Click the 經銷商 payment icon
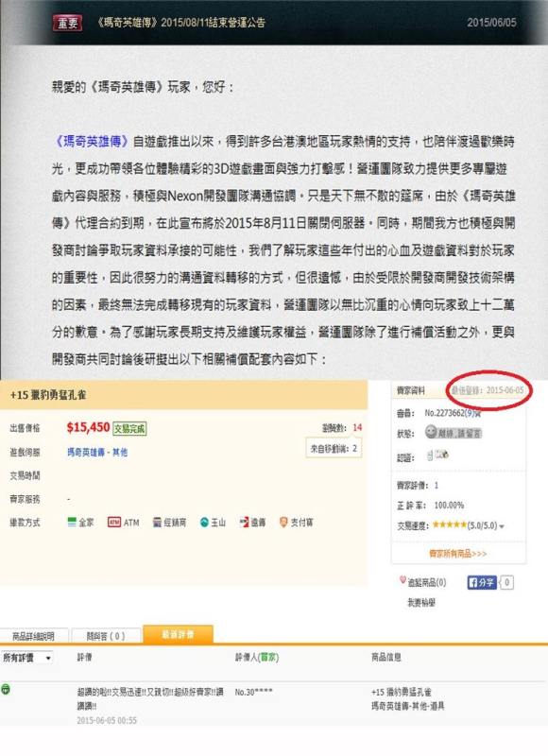548x756 pixels. coord(157,523)
